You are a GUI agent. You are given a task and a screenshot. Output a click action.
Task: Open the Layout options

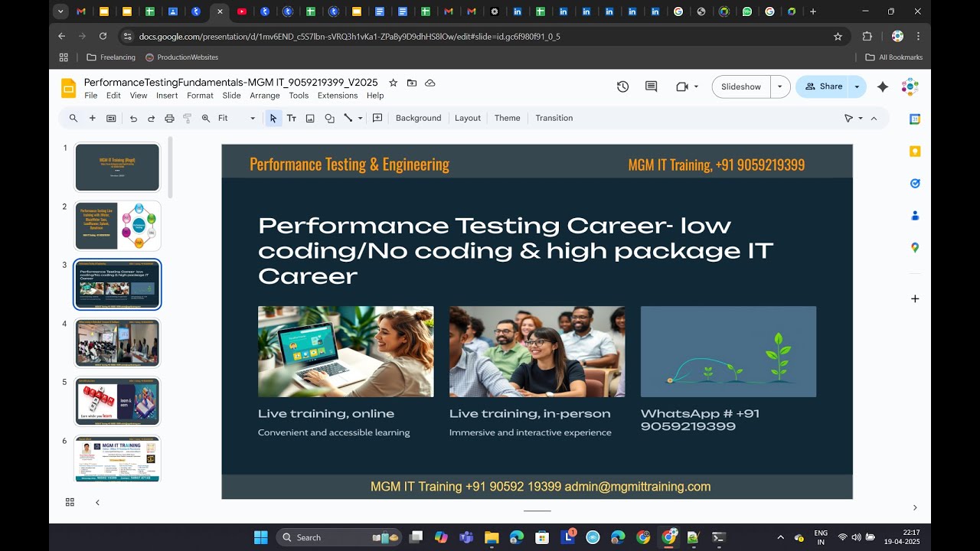click(468, 118)
